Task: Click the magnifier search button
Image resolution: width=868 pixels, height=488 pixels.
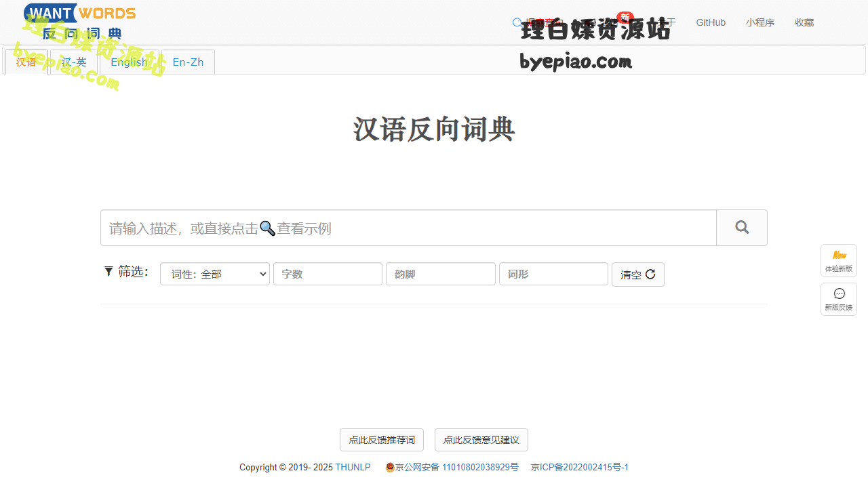Action: (742, 228)
